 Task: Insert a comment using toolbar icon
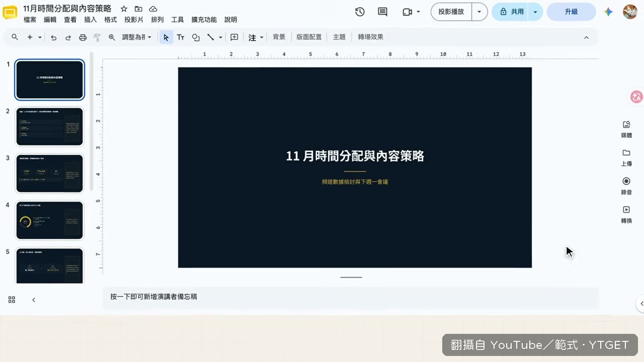(234, 37)
